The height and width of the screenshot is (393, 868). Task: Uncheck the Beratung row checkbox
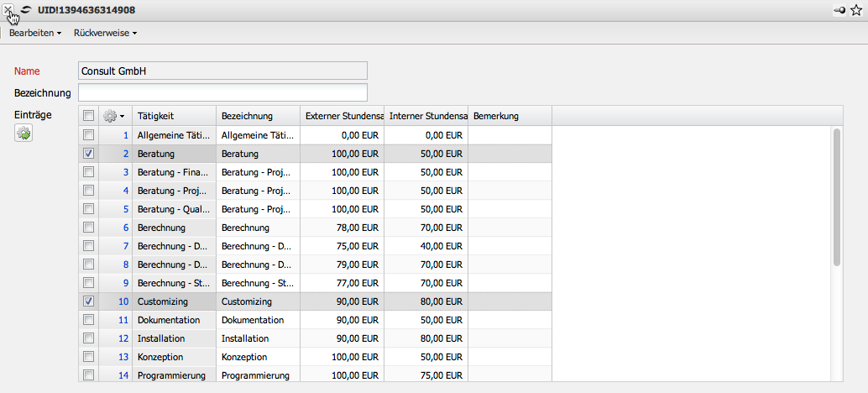tap(89, 154)
